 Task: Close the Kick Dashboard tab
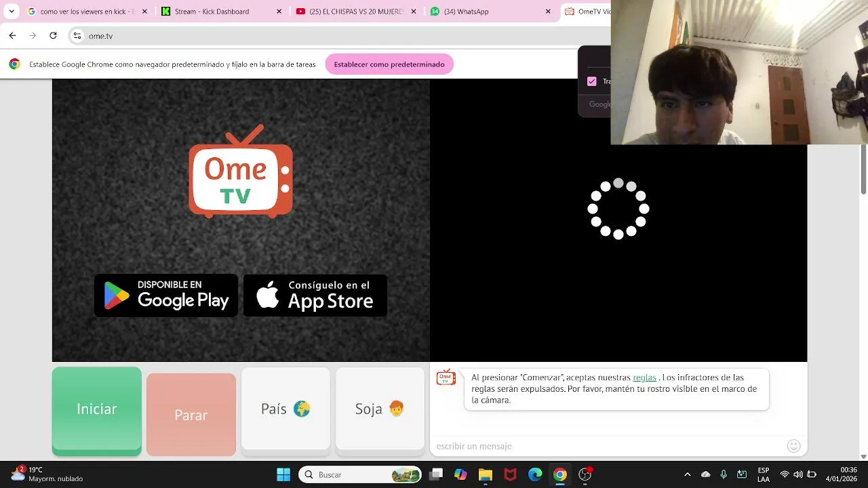(x=279, y=12)
